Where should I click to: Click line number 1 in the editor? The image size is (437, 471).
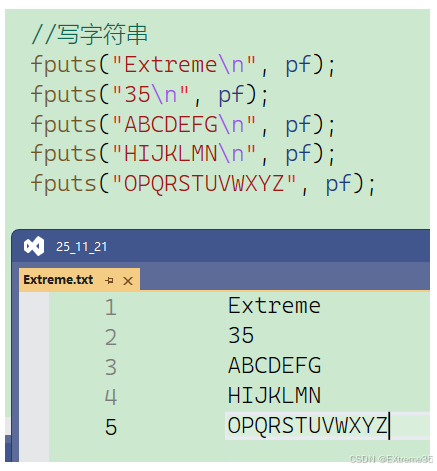click(x=111, y=307)
